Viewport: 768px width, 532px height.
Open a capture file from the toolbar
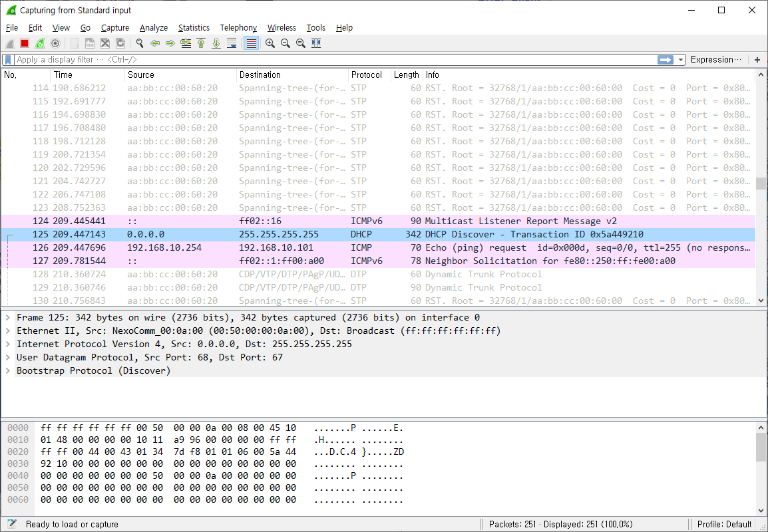(75, 44)
